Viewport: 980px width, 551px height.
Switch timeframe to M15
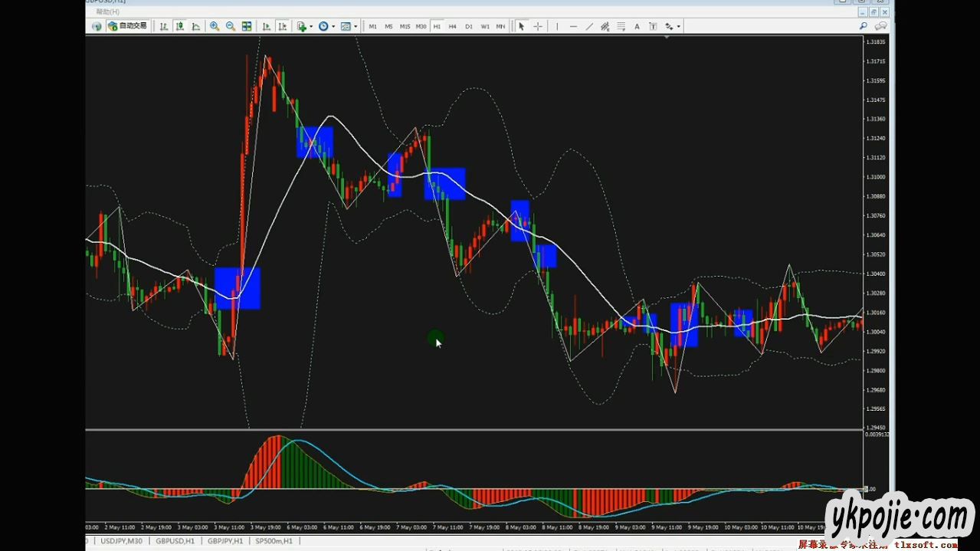click(x=405, y=26)
